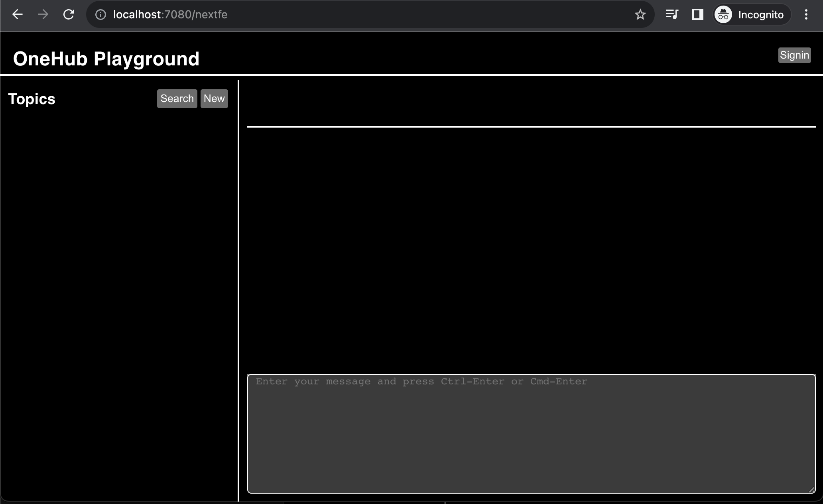The image size is (823, 504).
Task: Focus the message entry text area
Action: (531, 434)
